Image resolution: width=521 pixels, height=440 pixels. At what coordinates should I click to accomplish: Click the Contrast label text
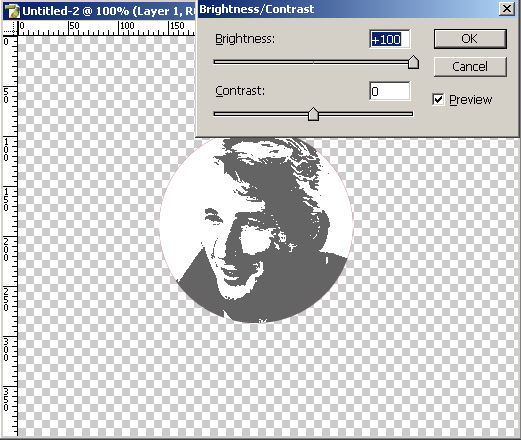tap(240, 91)
